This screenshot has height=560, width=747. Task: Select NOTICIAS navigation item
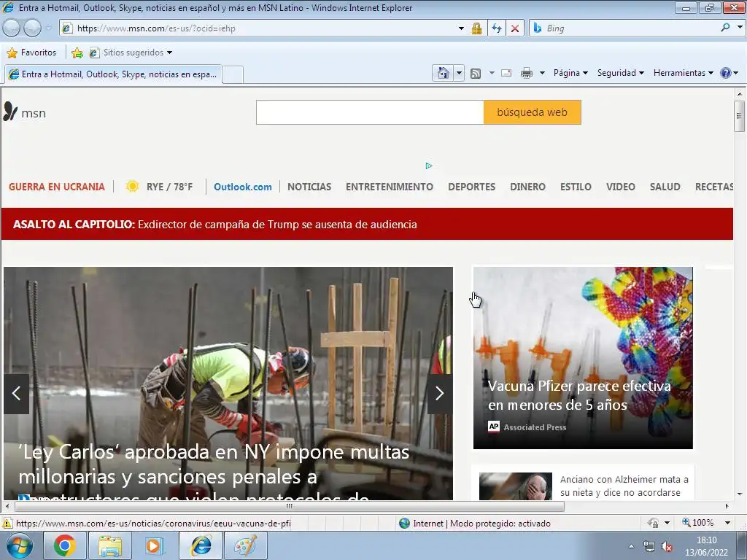(309, 187)
